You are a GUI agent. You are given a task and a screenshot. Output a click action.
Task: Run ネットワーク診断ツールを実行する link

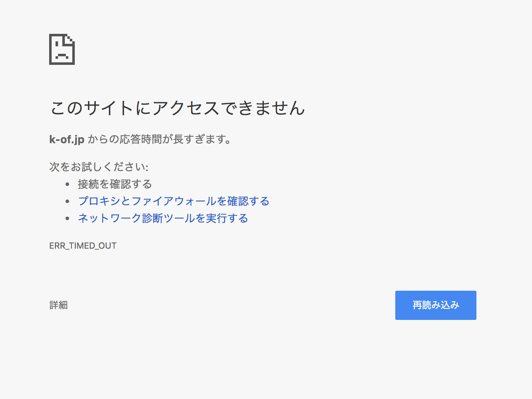pyautogui.click(x=163, y=218)
